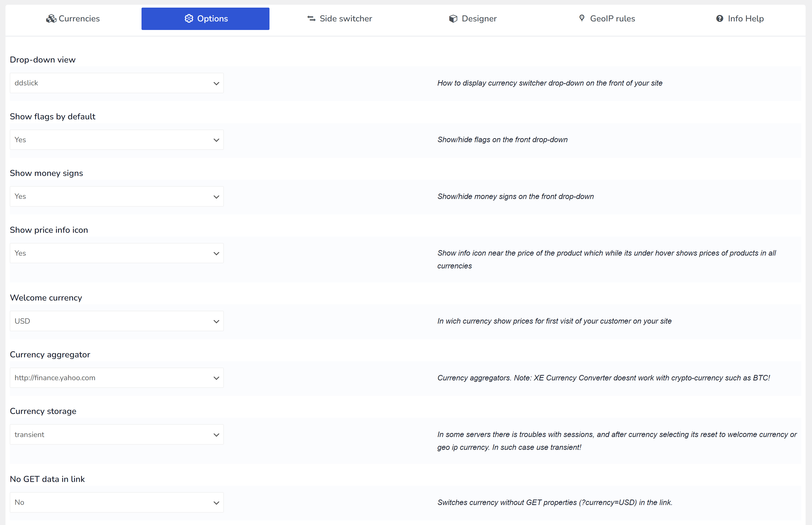This screenshot has width=812, height=525.
Task: Click the arrows icon beside Side switcher
Action: pos(311,19)
